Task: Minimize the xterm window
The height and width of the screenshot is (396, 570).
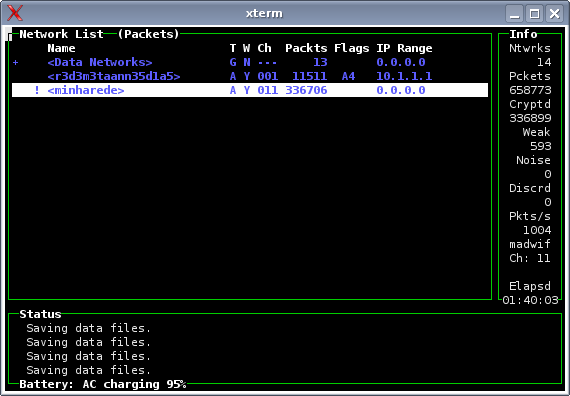Action: [514, 14]
